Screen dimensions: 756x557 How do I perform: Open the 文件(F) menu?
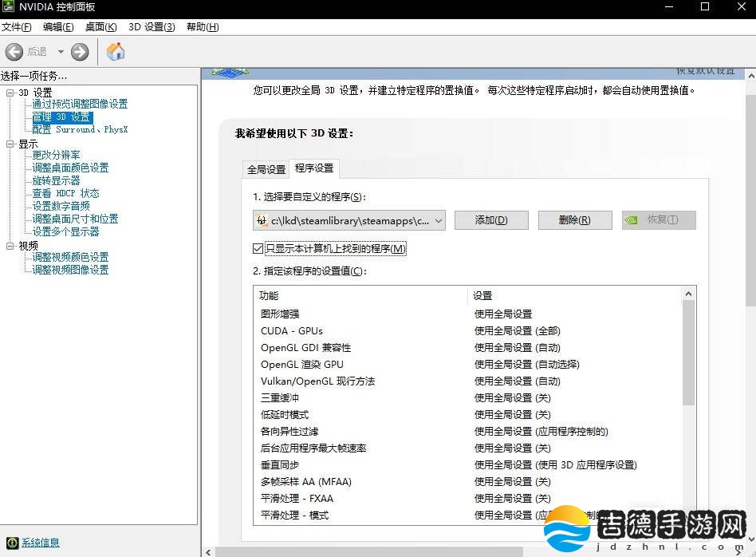point(17,27)
